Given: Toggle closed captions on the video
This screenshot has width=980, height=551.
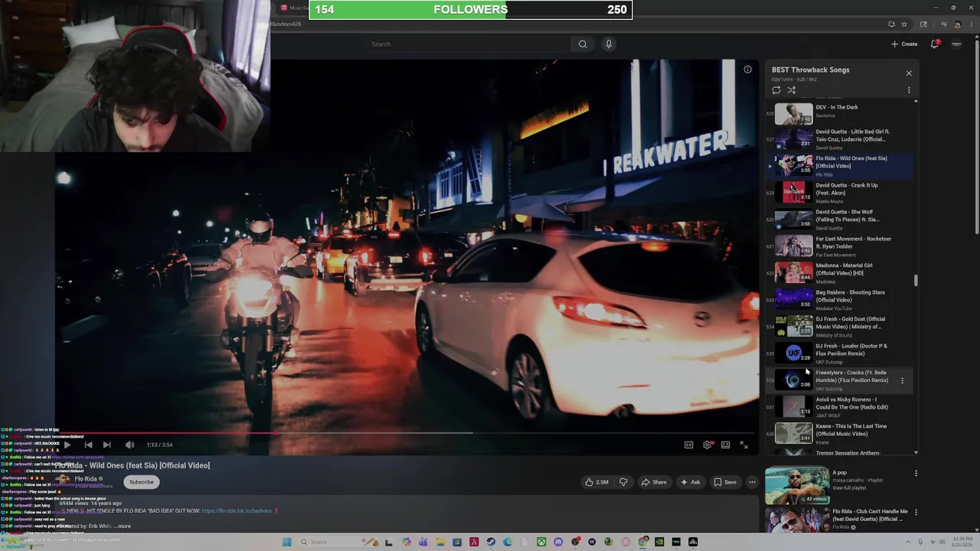Looking at the screenshot, I should point(688,445).
